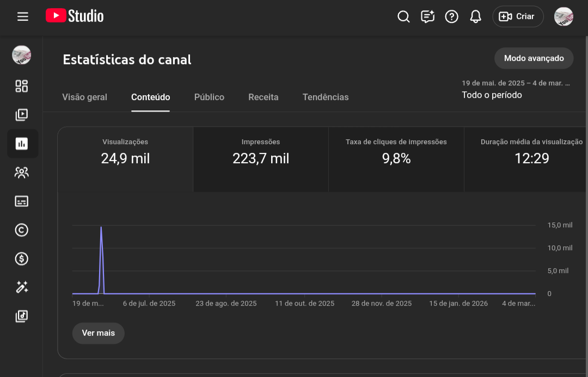Click the page vertical scrollbar
The width and height of the screenshot is (588, 377).
coord(586,206)
